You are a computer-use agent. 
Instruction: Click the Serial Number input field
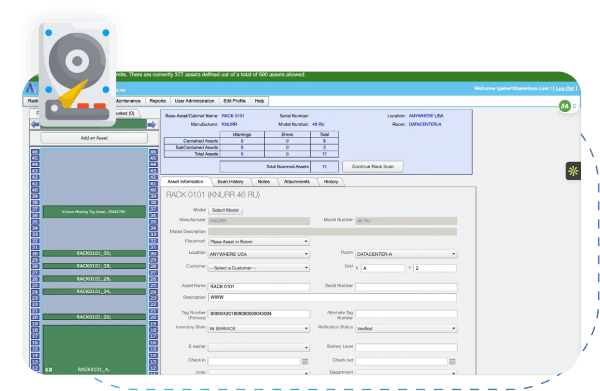coord(406,287)
